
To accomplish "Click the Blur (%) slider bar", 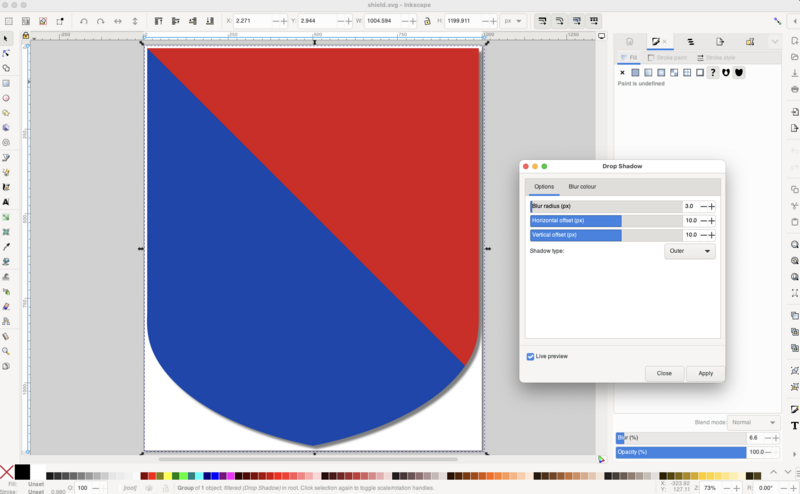I will point(681,438).
